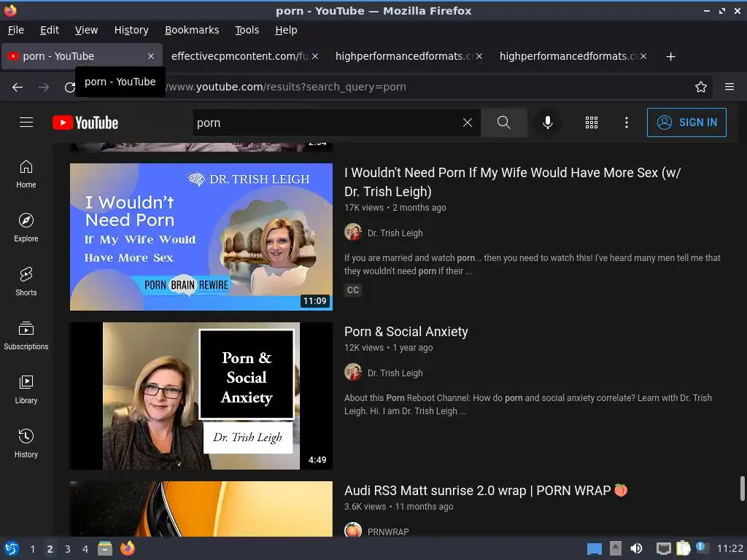Click Dr. Trish Leigh avatar under first video

353,233
